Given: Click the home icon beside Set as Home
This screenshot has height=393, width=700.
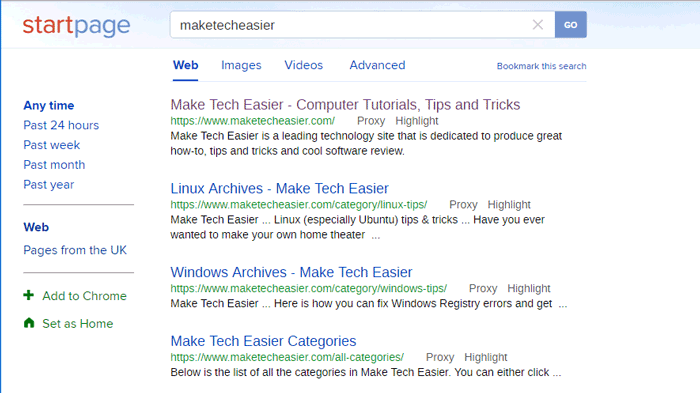Looking at the screenshot, I should (29, 323).
